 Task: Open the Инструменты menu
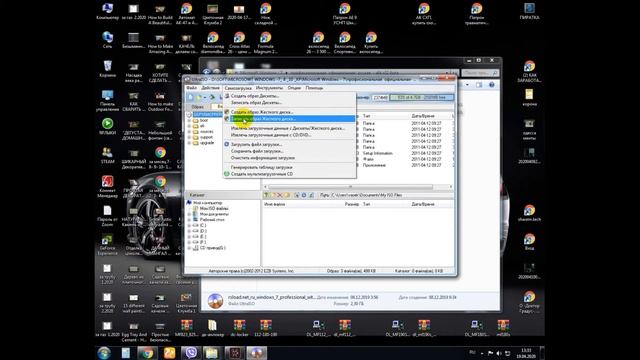[x=269, y=88]
